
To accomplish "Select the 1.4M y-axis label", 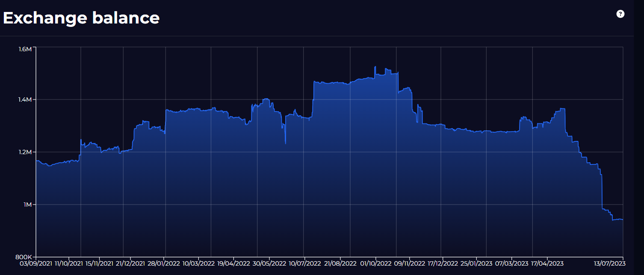I will point(25,99).
